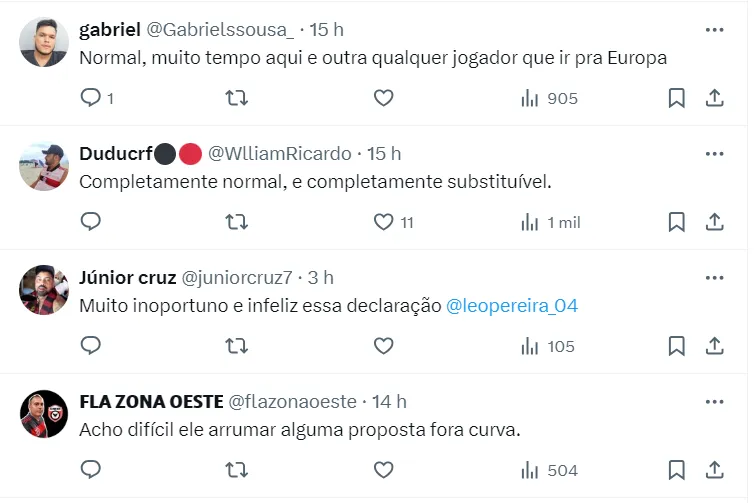Click gabriel's profile avatar
Viewport: 754px width, 503px height.
44,42
